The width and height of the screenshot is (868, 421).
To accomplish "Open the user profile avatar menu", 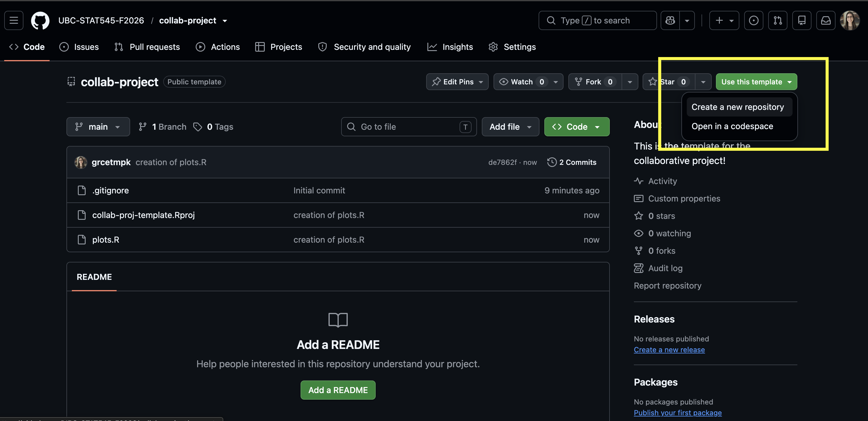I will point(850,20).
